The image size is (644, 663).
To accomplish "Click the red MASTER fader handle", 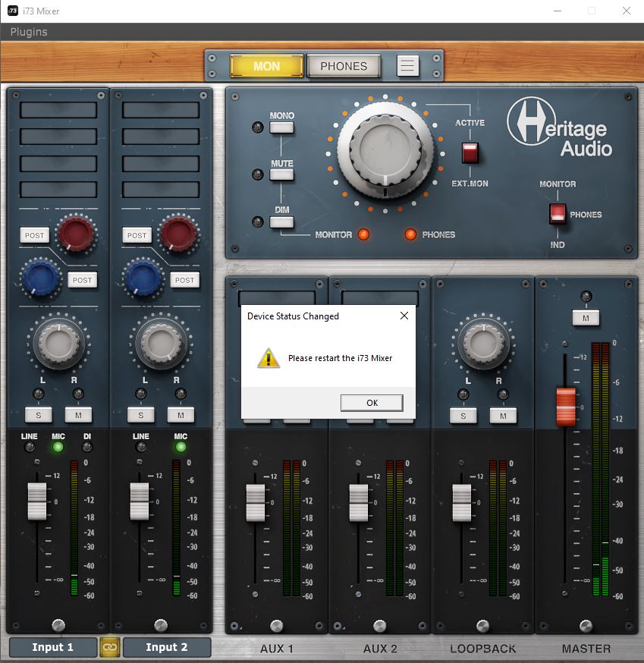I will [566, 407].
